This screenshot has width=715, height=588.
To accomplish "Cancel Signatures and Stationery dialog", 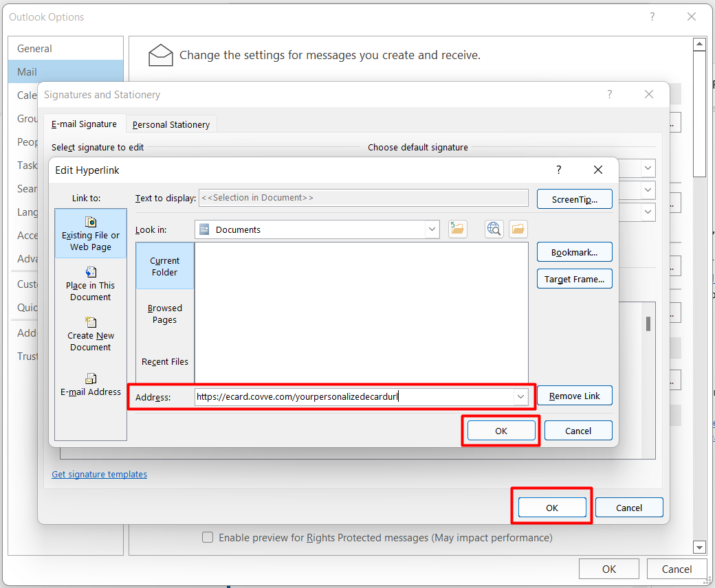I will click(x=629, y=508).
